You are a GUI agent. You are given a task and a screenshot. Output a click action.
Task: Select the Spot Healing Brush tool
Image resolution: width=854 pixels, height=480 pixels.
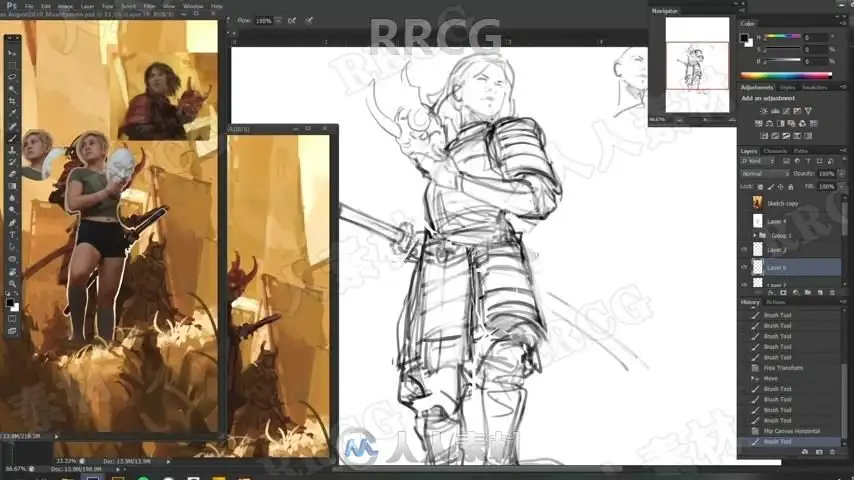coord(12,126)
